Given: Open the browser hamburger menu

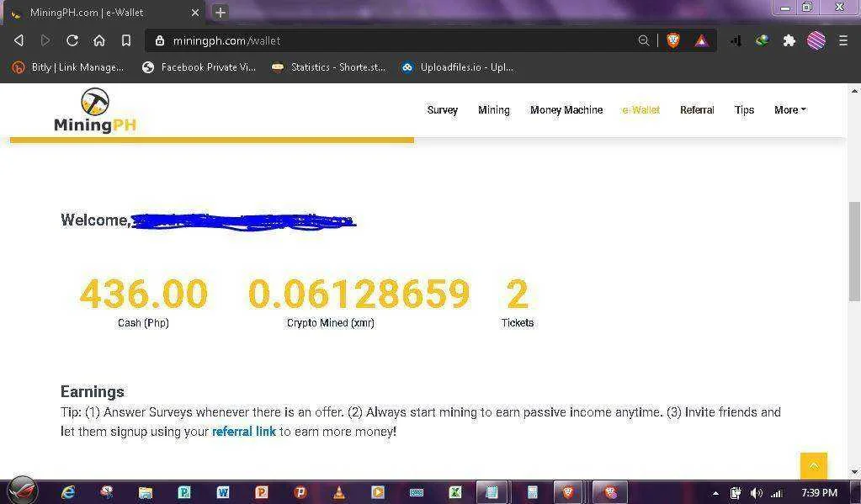Looking at the screenshot, I should click(843, 40).
